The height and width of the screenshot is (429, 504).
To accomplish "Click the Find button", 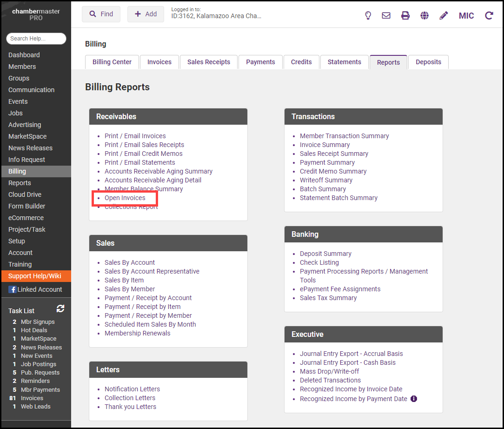I will [x=101, y=14].
